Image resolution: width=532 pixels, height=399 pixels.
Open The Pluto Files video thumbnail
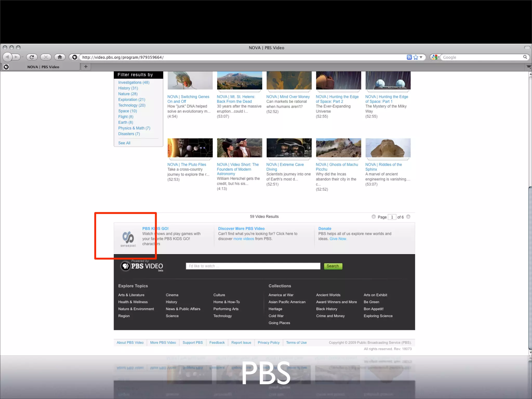tap(190, 148)
